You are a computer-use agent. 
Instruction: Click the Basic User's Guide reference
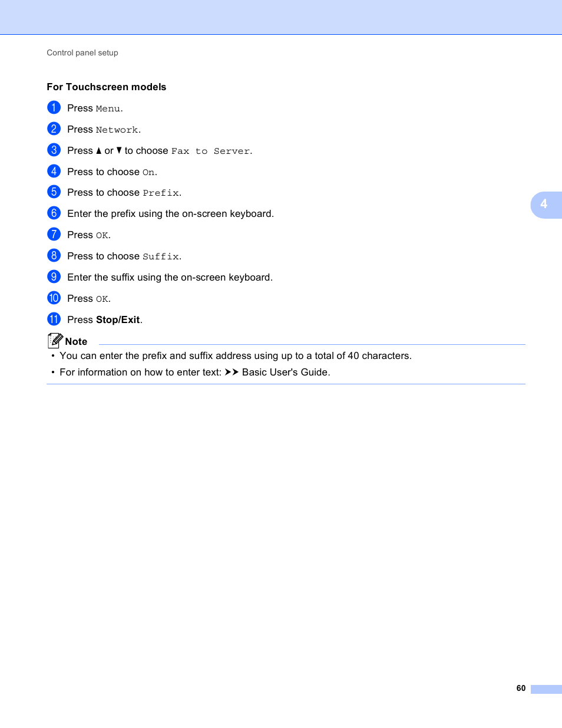286,372
